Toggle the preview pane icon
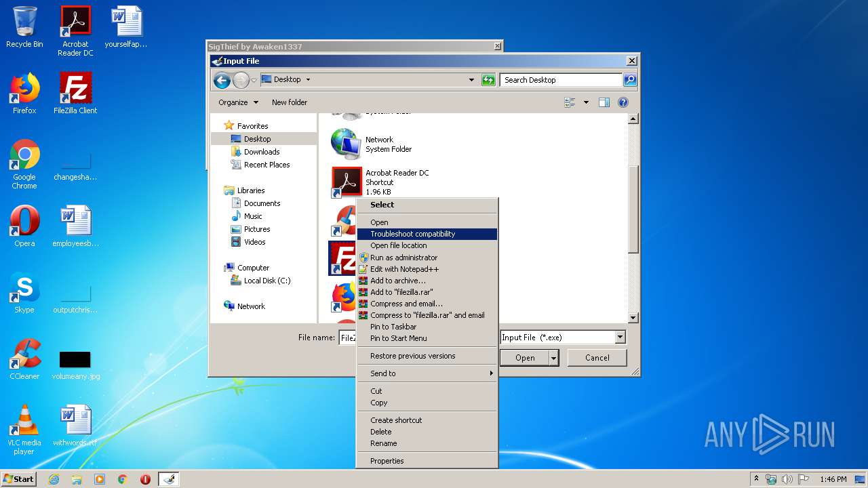This screenshot has width=868, height=488. click(x=604, y=102)
